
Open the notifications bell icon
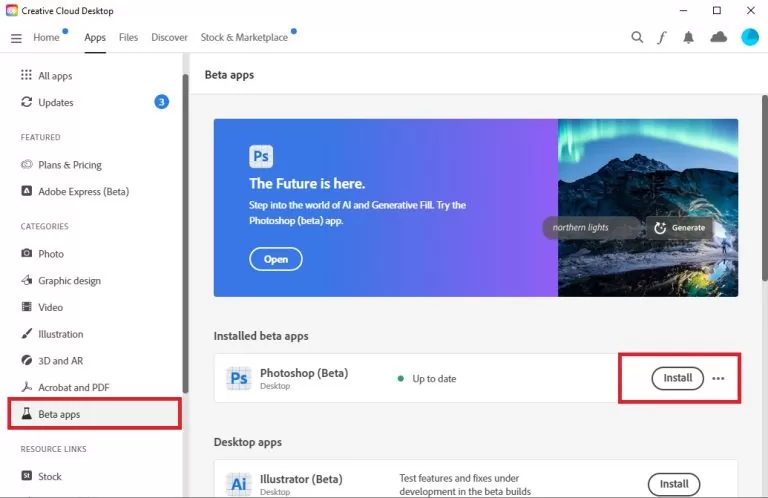pos(689,38)
